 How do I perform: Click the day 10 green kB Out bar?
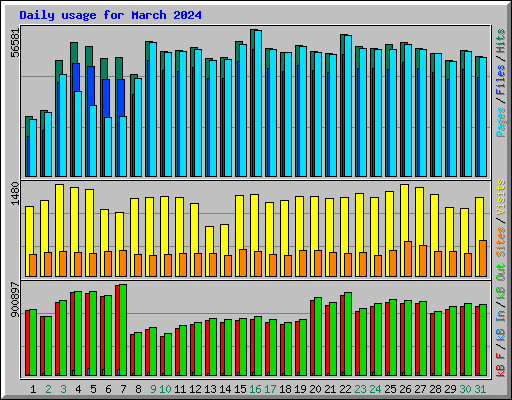click(x=168, y=355)
